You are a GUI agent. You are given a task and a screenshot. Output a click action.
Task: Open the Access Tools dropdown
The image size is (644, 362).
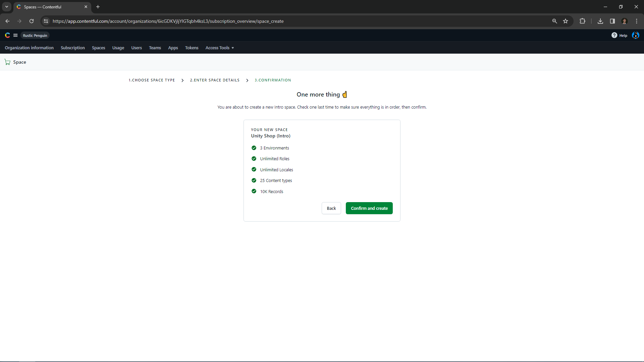coord(219,48)
